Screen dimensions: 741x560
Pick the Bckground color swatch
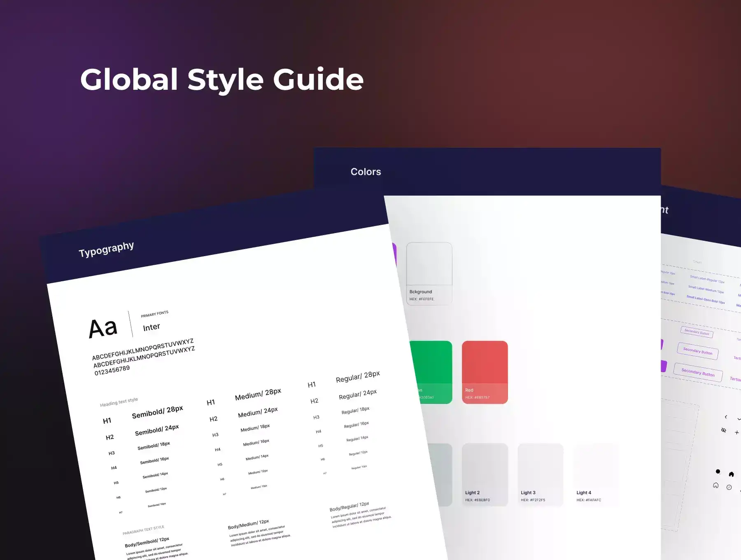(429, 273)
